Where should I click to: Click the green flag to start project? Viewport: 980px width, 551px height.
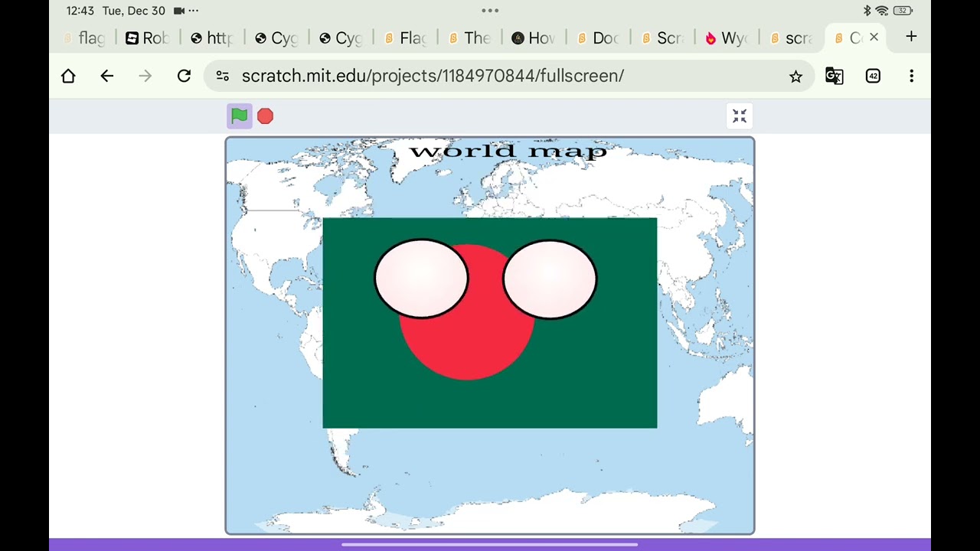point(240,116)
